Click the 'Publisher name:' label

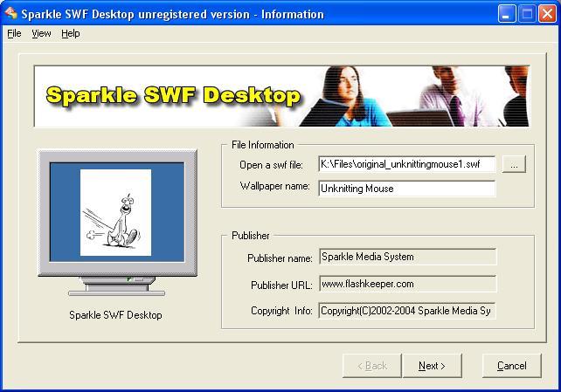point(280,258)
